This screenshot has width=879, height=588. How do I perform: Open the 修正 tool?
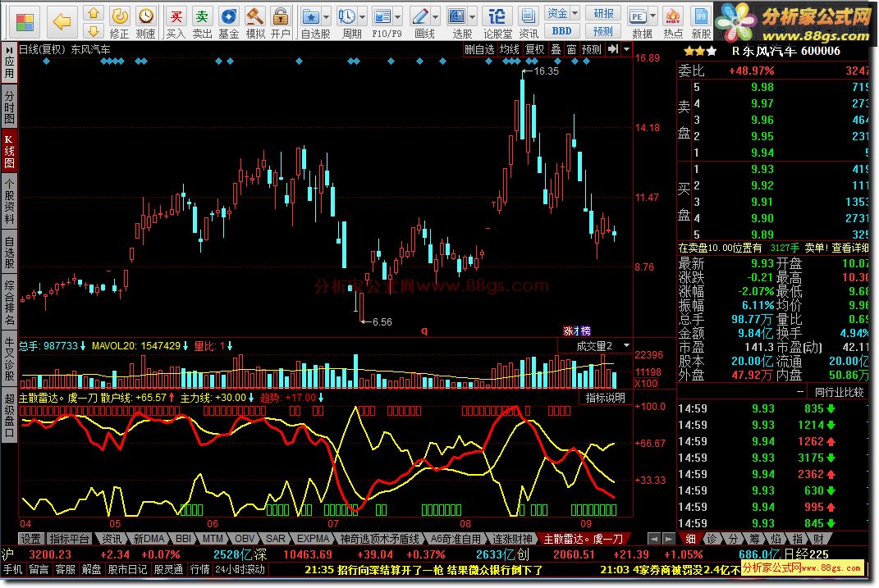[x=119, y=22]
